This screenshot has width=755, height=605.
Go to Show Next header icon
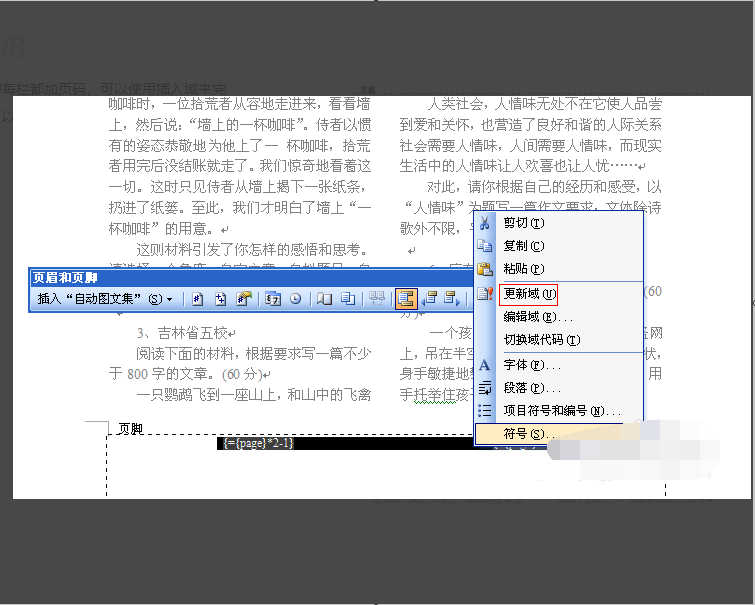point(452,299)
